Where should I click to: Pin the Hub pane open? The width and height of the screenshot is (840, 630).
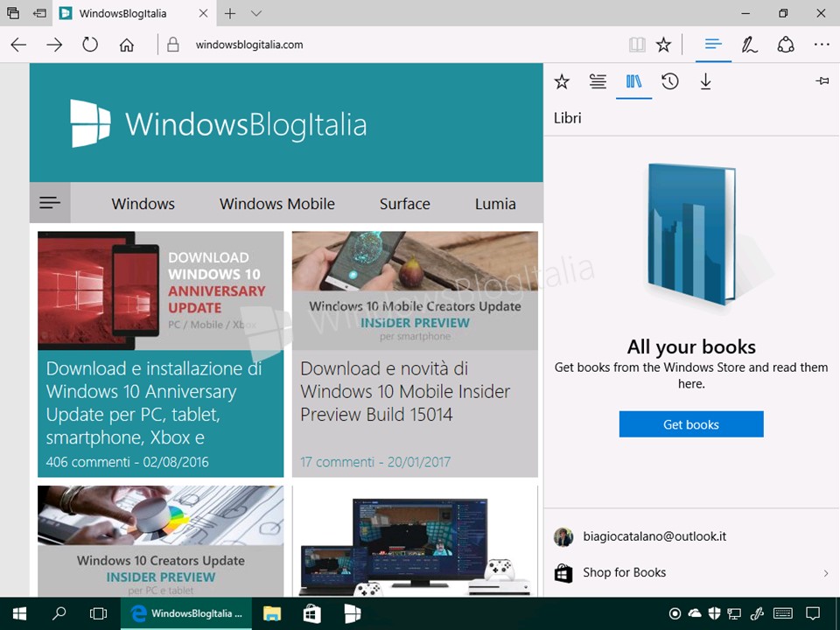tap(822, 80)
